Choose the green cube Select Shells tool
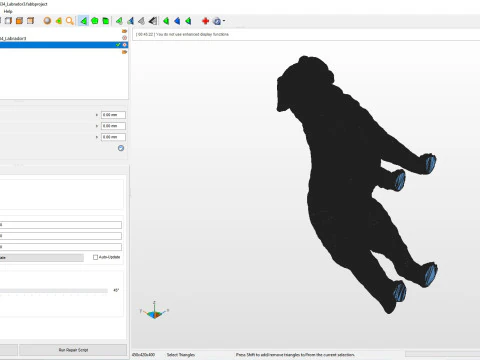This screenshot has height=360, width=480. [x=106, y=21]
